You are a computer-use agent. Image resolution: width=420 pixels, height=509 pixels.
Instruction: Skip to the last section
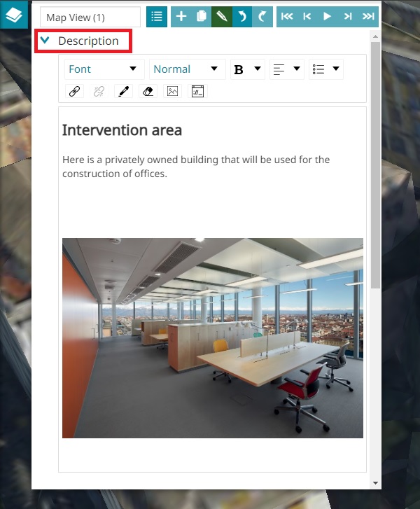pos(367,17)
